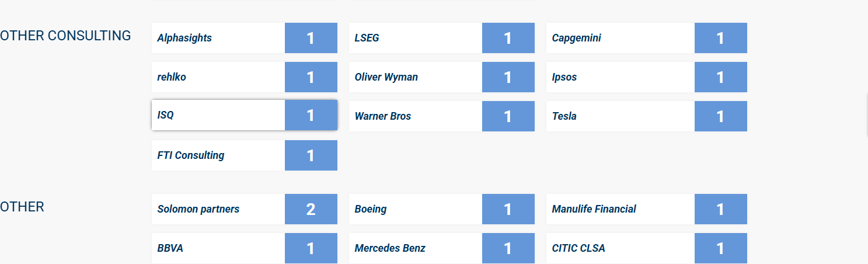Click the OTHER CONSULTING section heading
This screenshot has width=868, height=264.
[65, 36]
